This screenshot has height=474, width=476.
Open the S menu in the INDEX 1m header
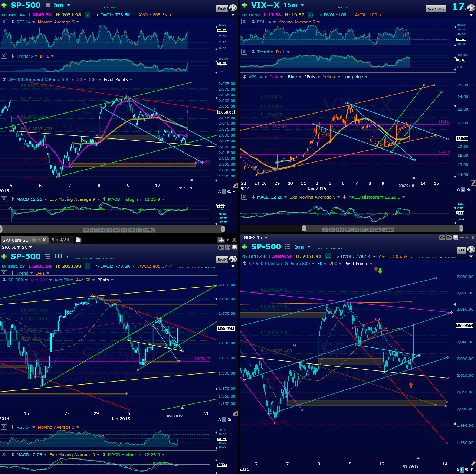coord(442,238)
